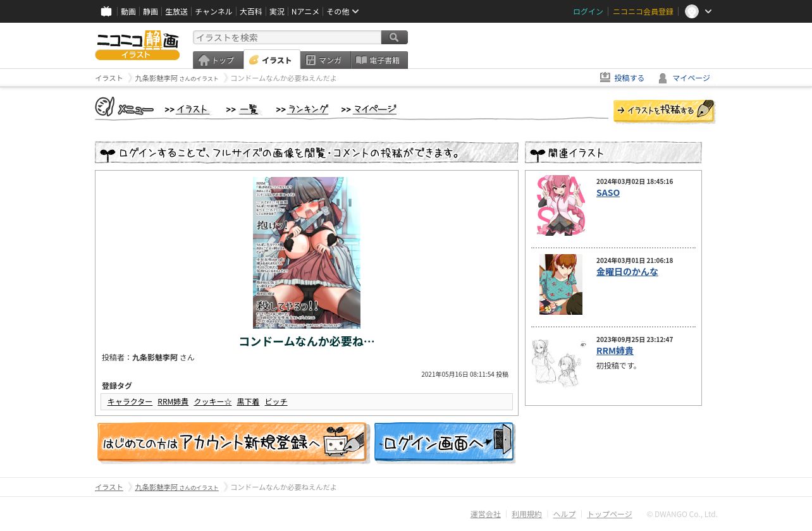This screenshot has width=812, height=531.
Task: Open 金曜日のかんな related thumbnail
Action: tap(561, 284)
